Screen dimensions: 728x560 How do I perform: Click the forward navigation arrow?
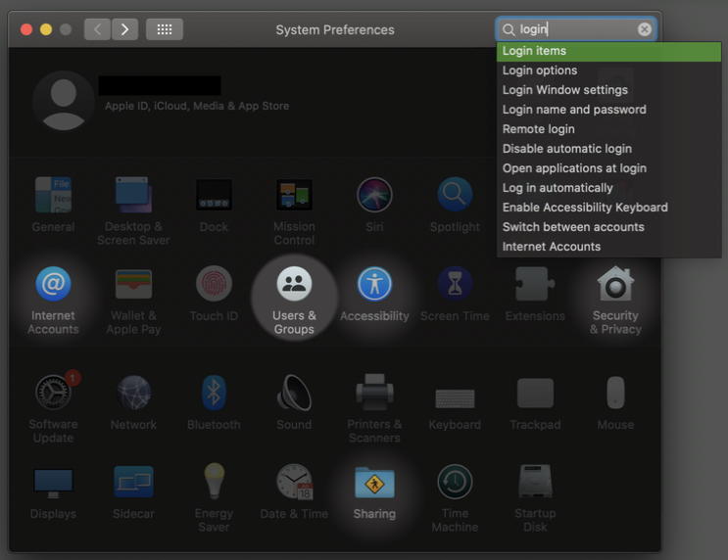tap(124, 29)
